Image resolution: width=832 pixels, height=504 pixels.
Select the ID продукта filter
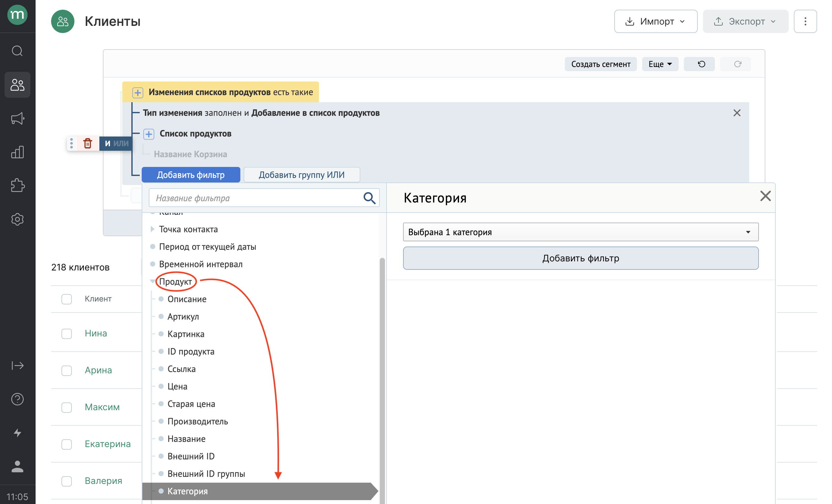coord(191,351)
